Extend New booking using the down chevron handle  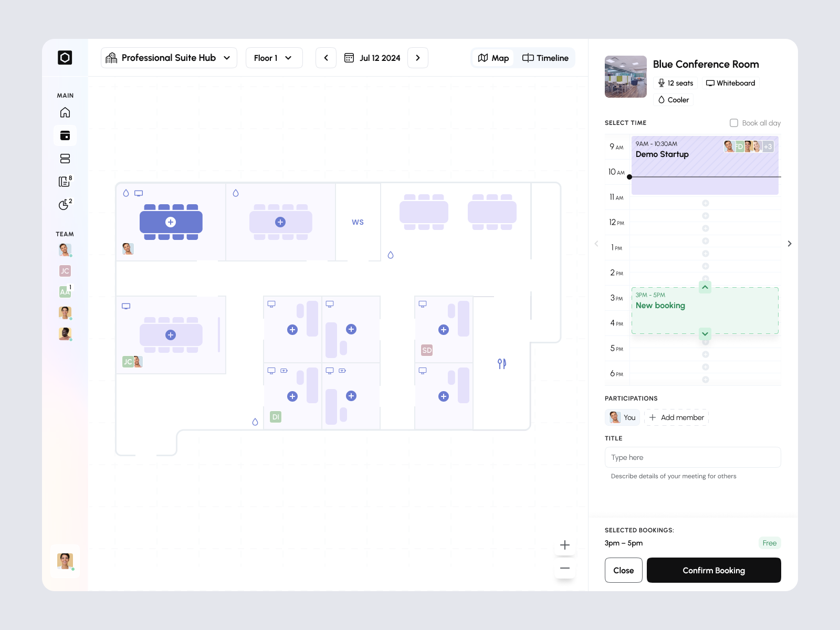pos(705,333)
